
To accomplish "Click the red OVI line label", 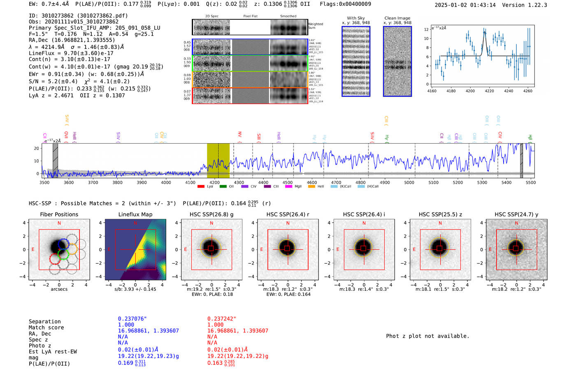I will (66, 136).
